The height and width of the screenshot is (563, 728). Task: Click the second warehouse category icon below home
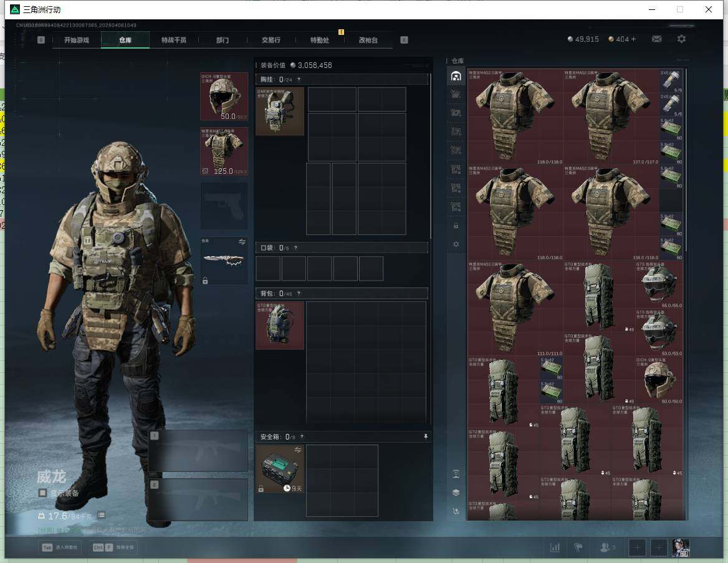tap(456, 94)
